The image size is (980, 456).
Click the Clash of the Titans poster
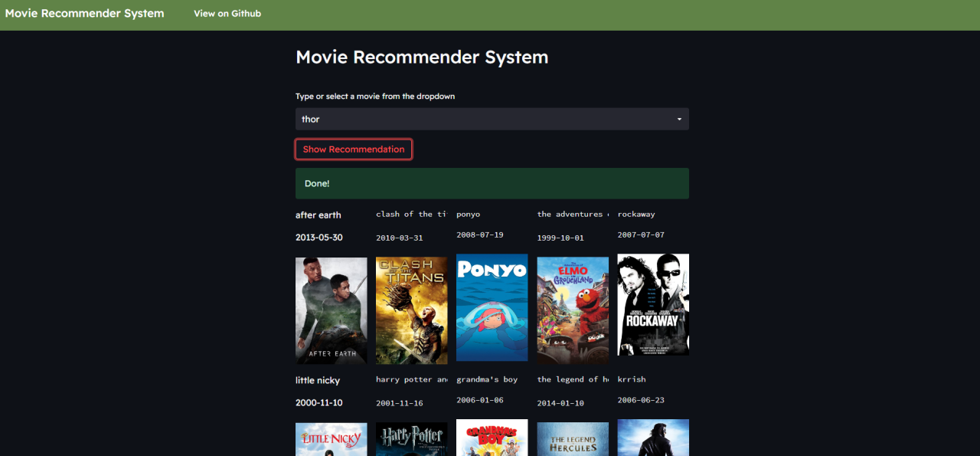411,310
